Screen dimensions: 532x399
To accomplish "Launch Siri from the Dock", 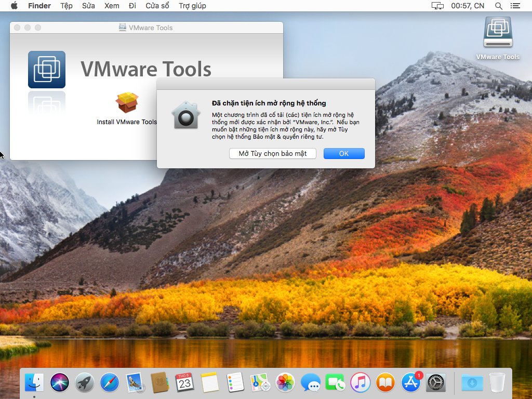I will coord(59,382).
